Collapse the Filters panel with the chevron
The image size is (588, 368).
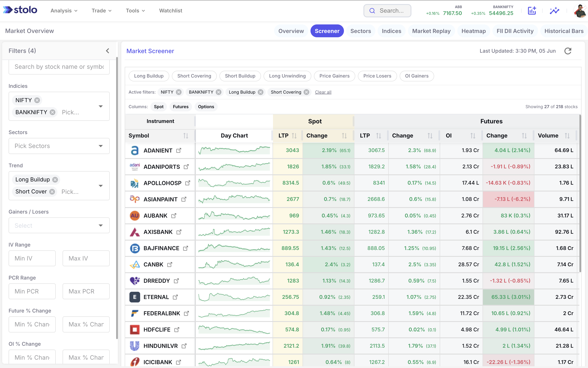click(x=108, y=51)
